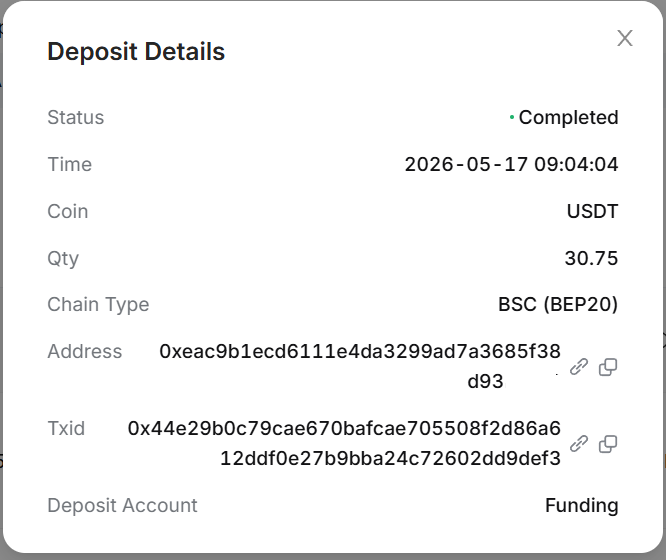The width and height of the screenshot is (666, 560).
Task: Click the BSC (BEP20) chain value
Action: coord(558,304)
